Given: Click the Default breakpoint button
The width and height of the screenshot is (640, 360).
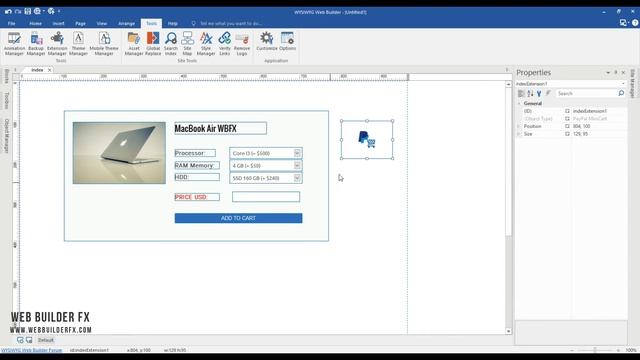Looking at the screenshot, I should tap(46, 340).
